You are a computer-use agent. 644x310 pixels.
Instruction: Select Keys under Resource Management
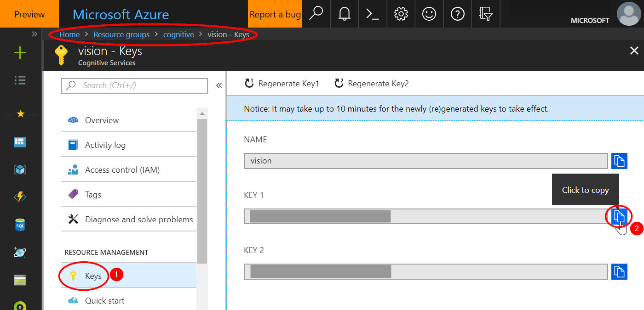(x=129, y=275)
